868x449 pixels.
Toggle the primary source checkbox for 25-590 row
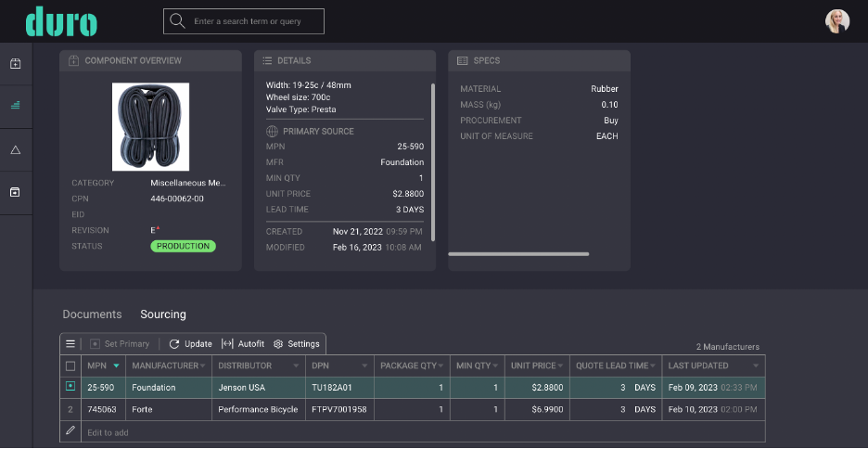coord(70,387)
